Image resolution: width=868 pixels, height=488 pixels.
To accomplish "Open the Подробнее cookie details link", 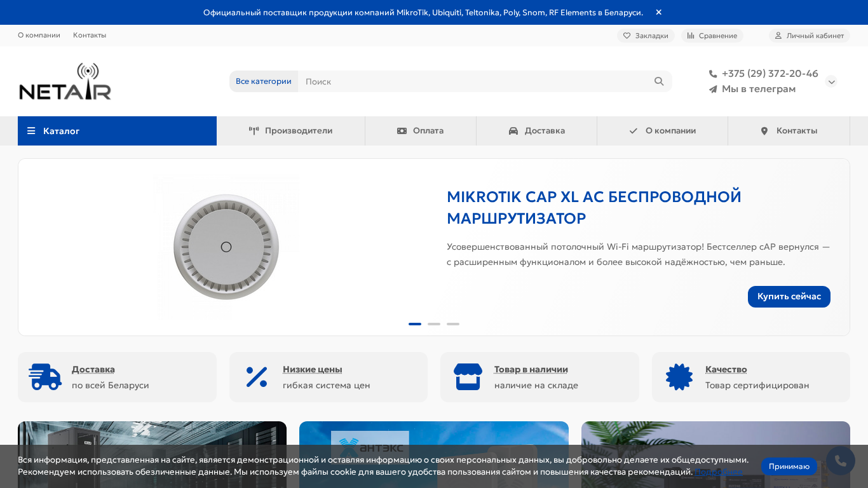I will coord(718,471).
